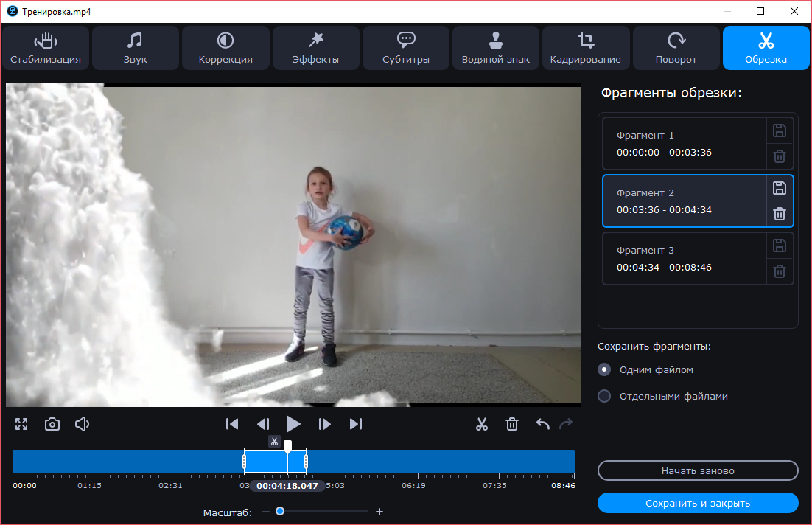The height and width of the screenshot is (525, 812).
Task: Take a snapshot with the camera icon
Action: (52, 424)
